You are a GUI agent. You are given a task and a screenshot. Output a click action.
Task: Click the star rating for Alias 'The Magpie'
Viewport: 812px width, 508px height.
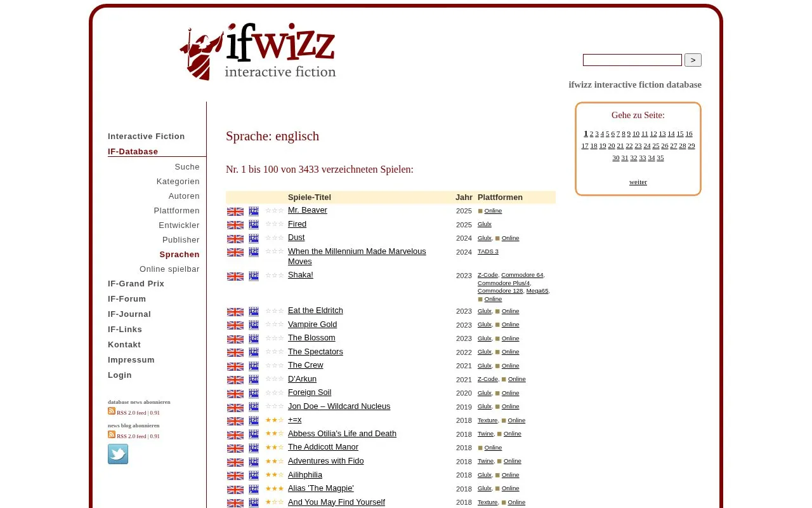point(275,489)
